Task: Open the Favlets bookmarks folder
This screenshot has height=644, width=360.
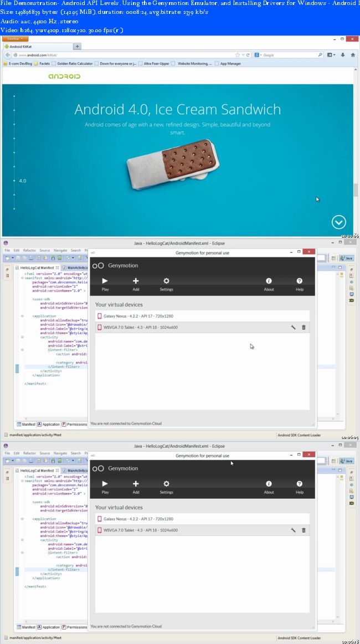Action: (x=42, y=64)
